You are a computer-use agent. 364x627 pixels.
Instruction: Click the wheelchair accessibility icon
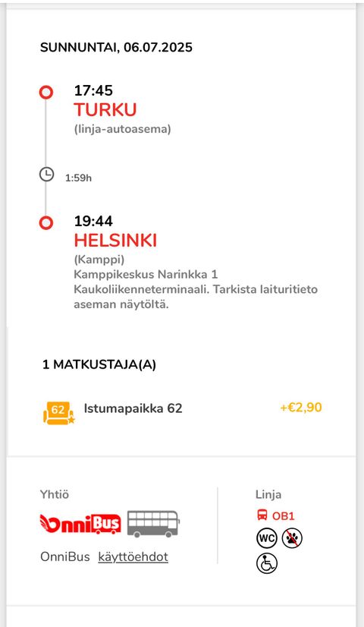point(266,563)
